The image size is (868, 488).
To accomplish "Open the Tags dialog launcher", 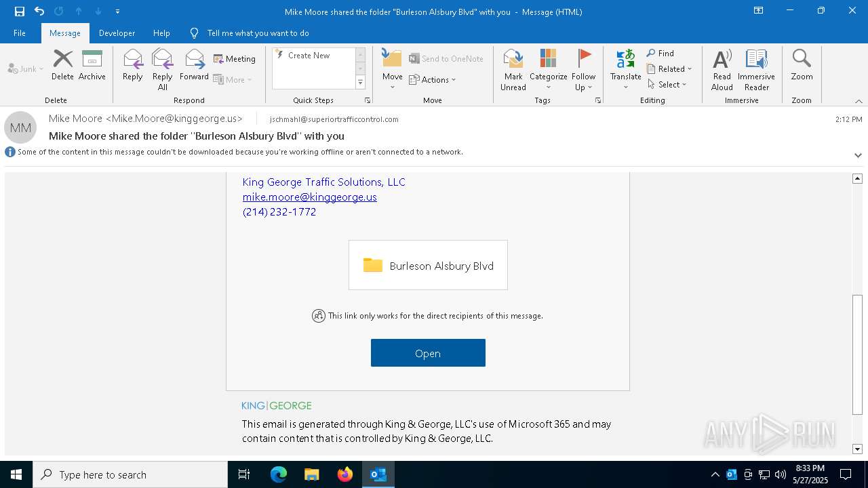I will 598,100.
